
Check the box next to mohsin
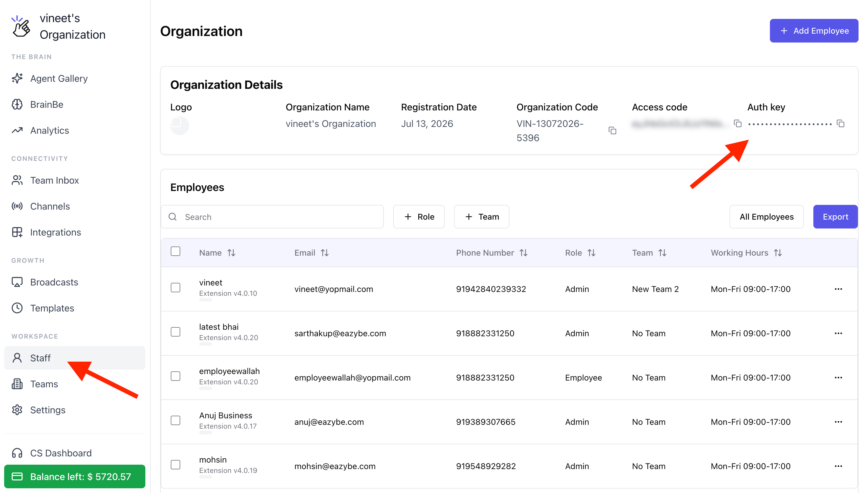(x=175, y=465)
